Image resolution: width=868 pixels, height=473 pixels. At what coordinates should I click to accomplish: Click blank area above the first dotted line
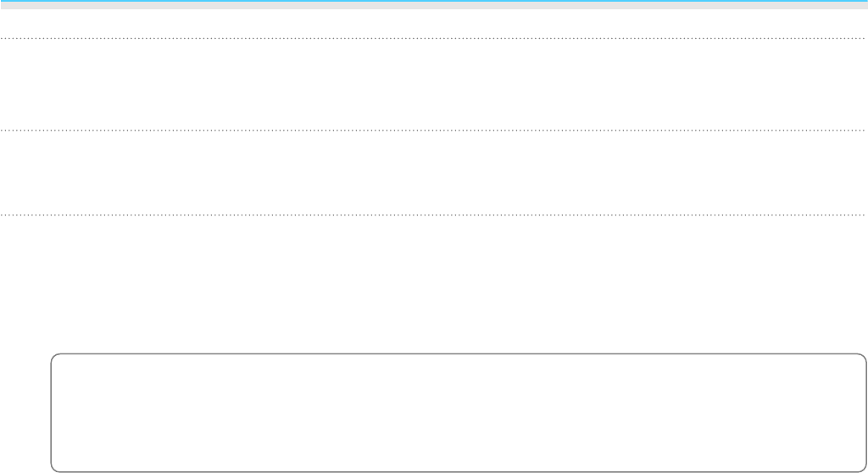(432, 23)
